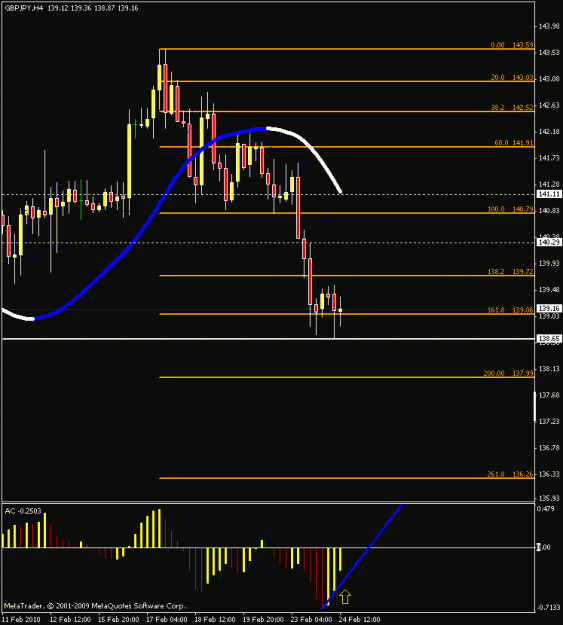Image resolution: width=563 pixels, height=625 pixels.
Task: Select the Fibonacci label 38.2 142.52
Action: coord(512,107)
